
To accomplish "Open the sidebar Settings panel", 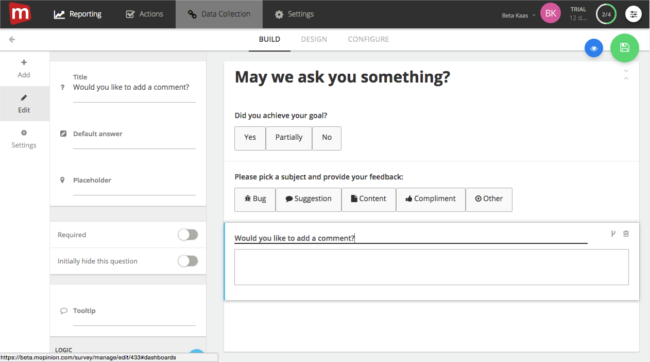I will [x=24, y=139].
